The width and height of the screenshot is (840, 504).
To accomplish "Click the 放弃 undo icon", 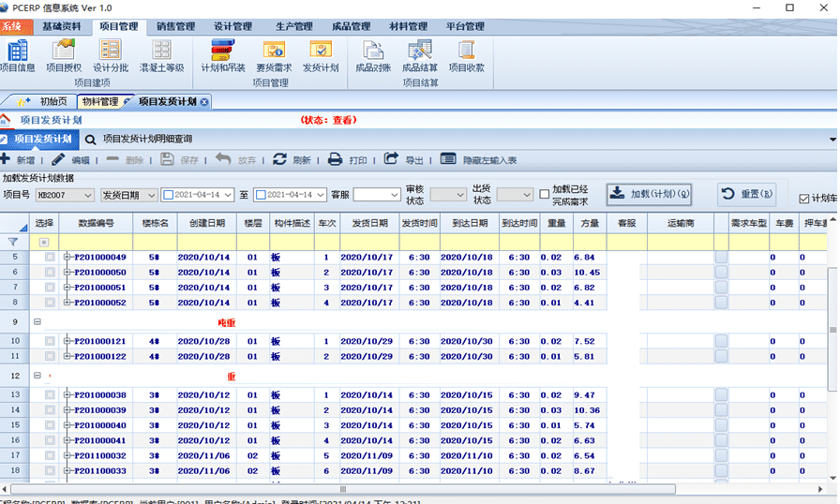I will [223, 159].
